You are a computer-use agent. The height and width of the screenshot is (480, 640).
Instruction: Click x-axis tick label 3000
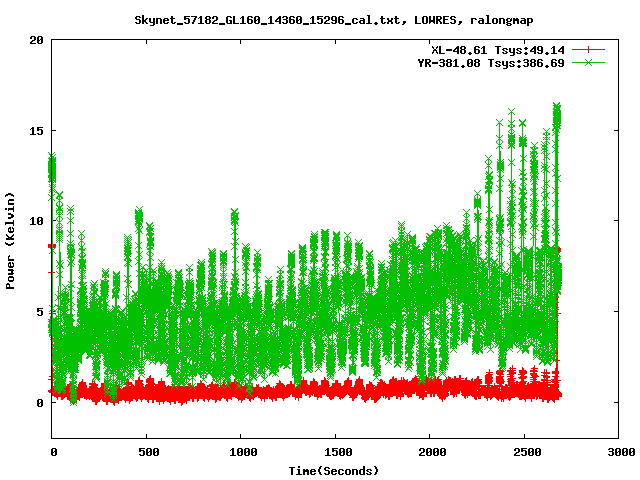tap(621, 452)
